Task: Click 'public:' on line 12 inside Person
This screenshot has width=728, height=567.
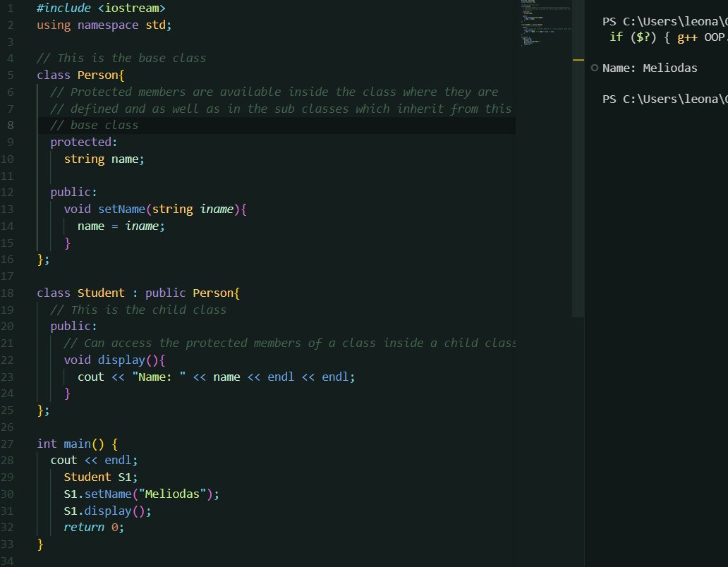Action: [x=73, y=192]
